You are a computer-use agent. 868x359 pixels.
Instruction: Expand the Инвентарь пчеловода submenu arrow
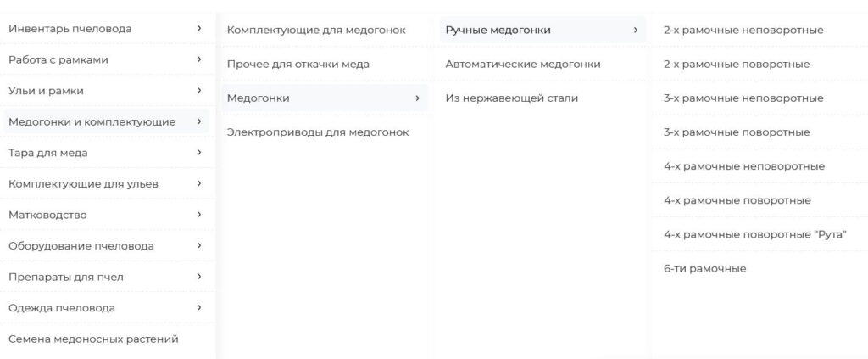199,29
